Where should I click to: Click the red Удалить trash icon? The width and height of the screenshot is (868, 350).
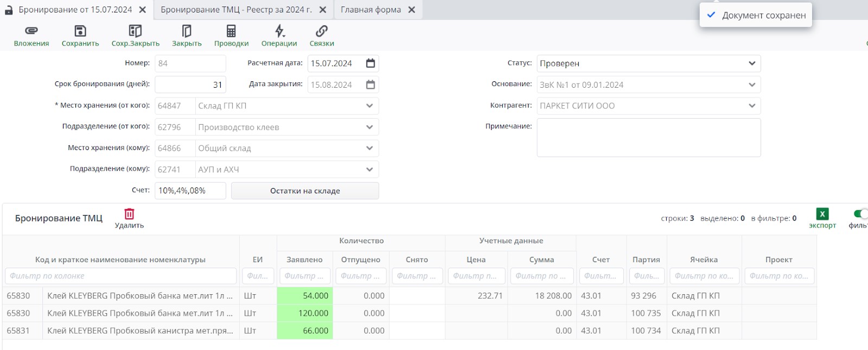click(x=129, y=214)
